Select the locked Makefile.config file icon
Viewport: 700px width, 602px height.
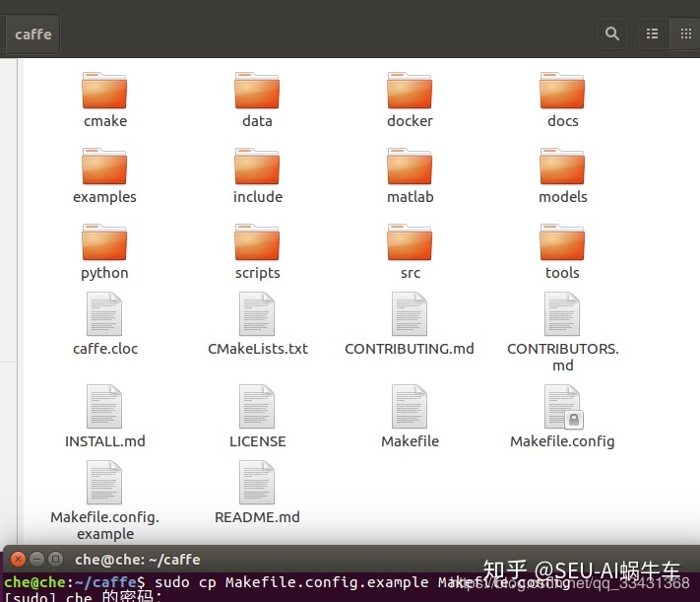(x=562, y=407)
